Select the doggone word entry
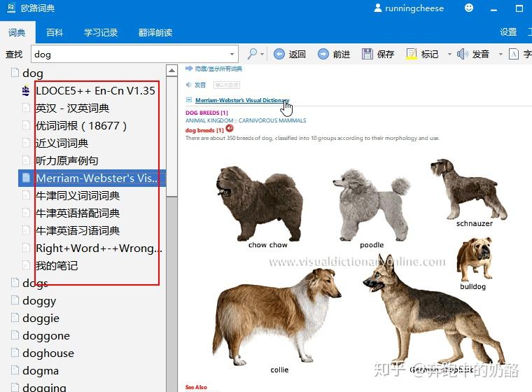Image resolution: width=532 pixels, height=392 pixels. 46,336
